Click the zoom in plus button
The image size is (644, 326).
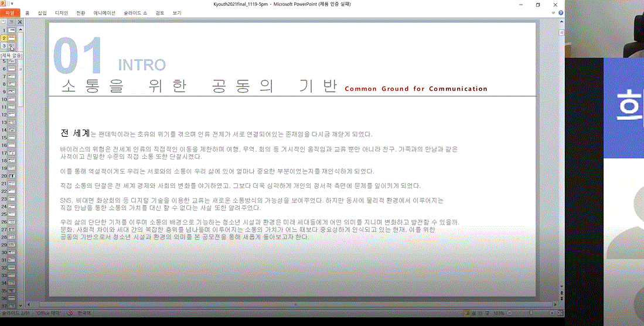[x=553, y=313]
